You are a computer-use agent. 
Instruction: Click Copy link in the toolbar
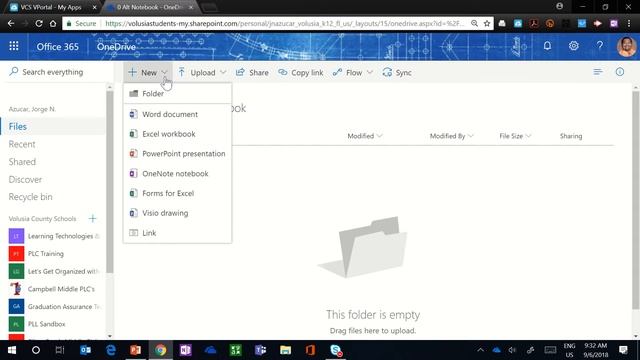pyautogui.click(x=300, y=72)
